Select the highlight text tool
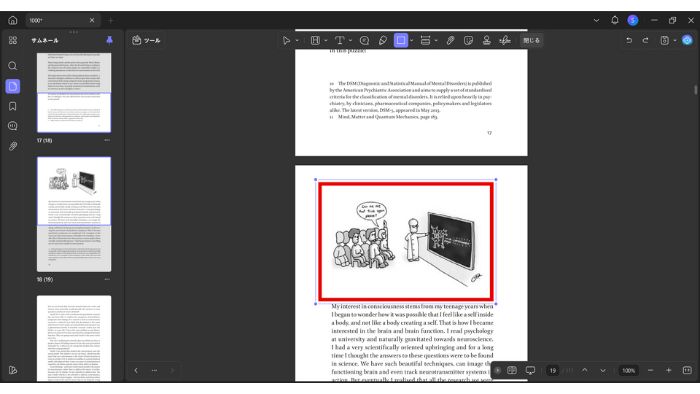 pos(315,40)
